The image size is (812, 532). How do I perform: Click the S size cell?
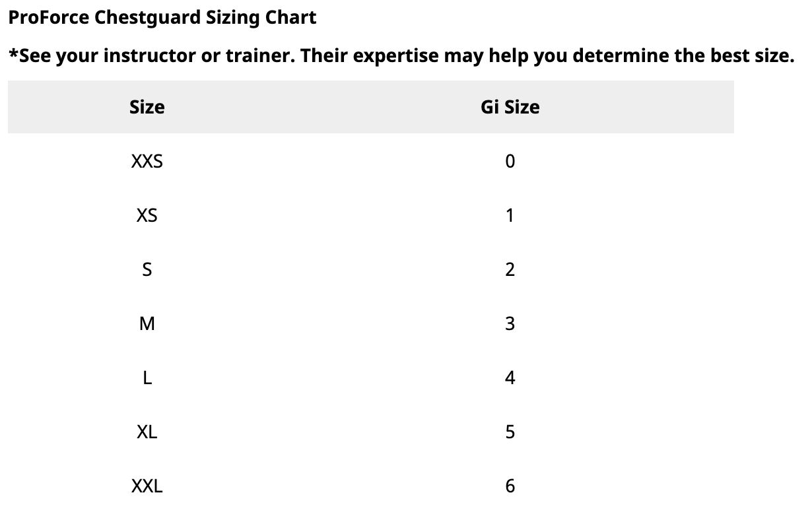tap(147, 269)
